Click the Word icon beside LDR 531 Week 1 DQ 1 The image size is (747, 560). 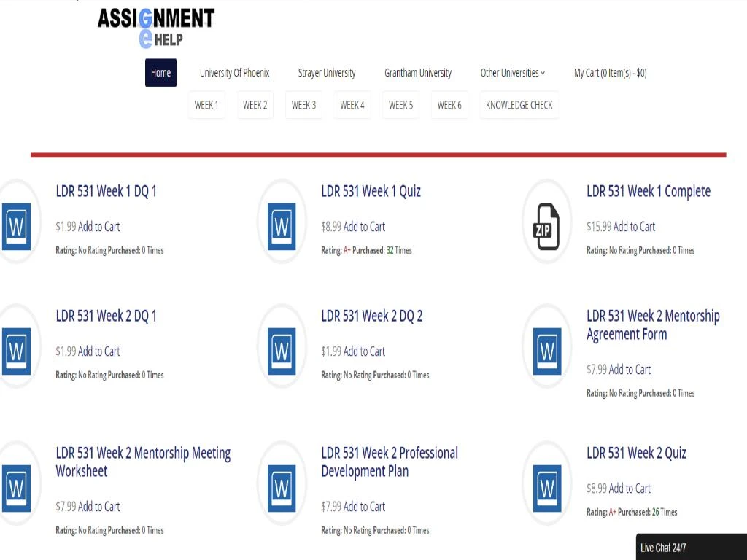16,227
